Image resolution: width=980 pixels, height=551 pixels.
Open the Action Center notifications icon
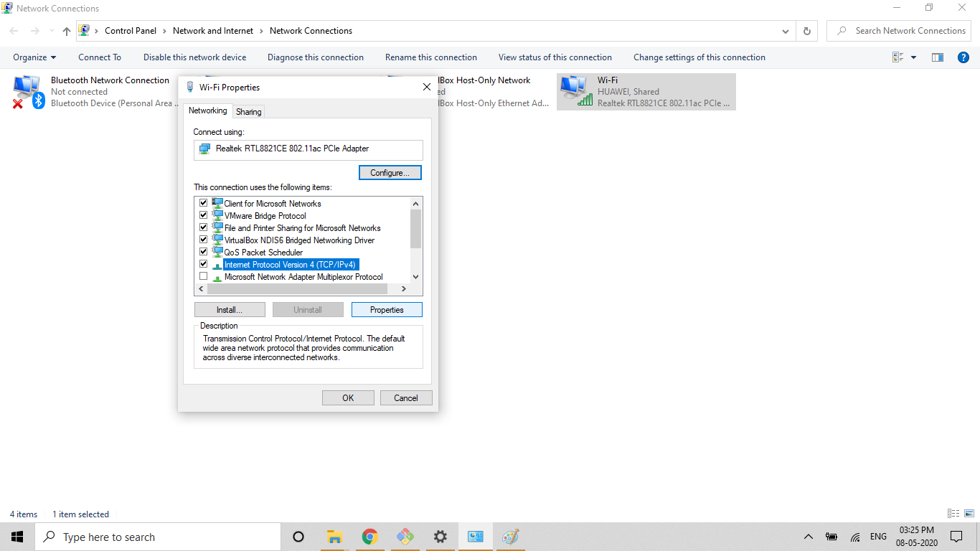[956, 537]
